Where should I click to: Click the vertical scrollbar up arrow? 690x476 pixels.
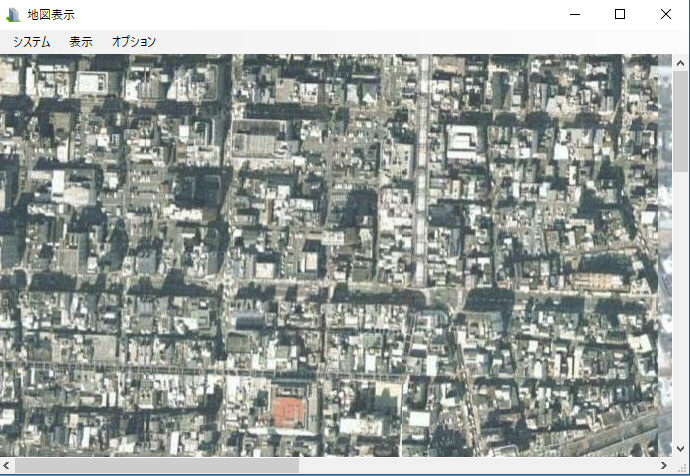(x=680, y=62)
